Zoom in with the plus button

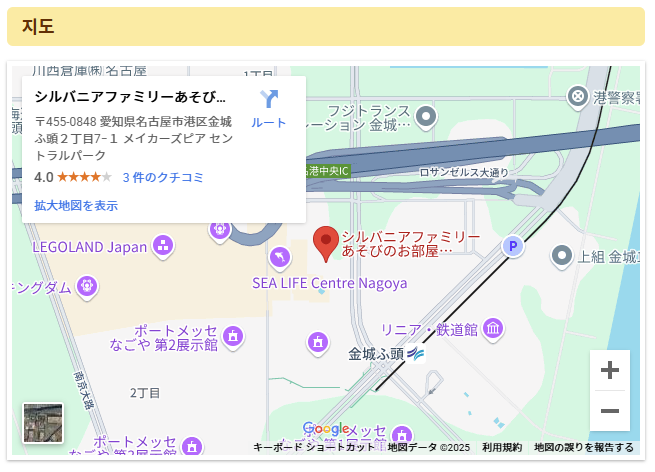[609, 370]
